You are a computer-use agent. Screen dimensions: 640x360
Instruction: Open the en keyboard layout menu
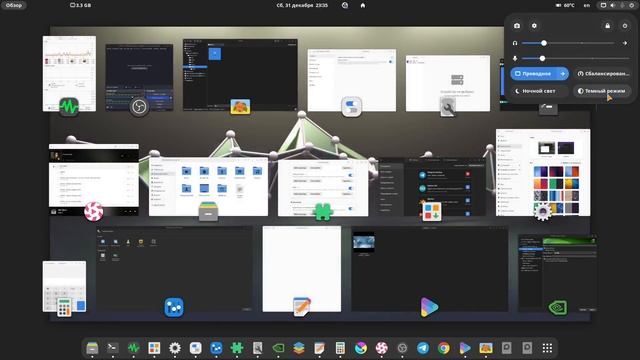587,5
